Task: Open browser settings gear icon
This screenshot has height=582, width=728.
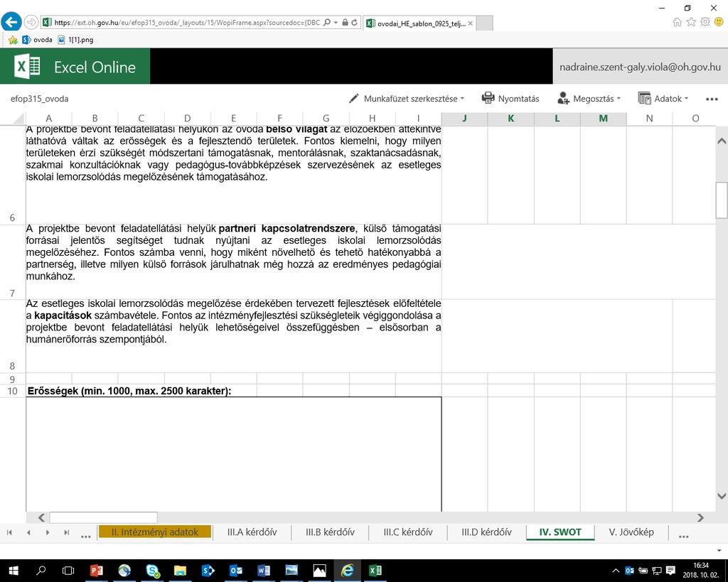Action: [x=705, y=22]
